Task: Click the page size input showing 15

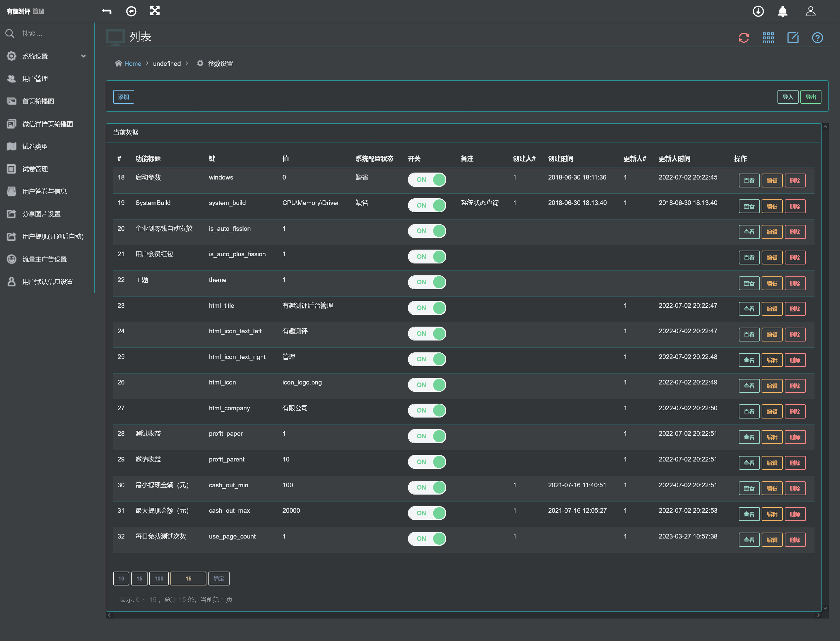Action: coord(188,579)
